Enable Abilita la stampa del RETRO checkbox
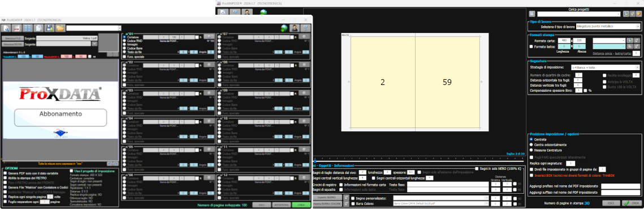 pos(5,178)
